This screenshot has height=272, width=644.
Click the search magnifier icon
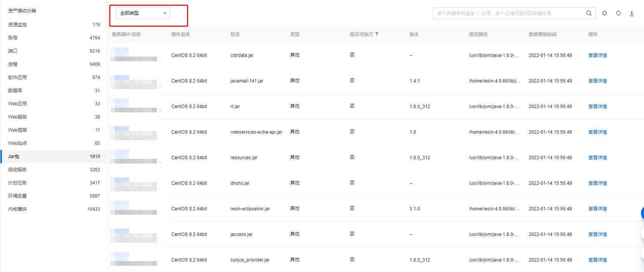(x=589, y=13)
